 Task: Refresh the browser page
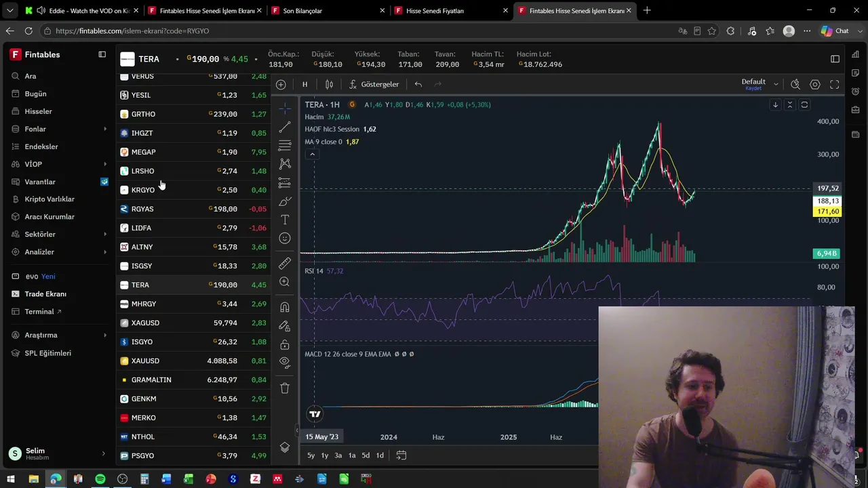point(28,30)
